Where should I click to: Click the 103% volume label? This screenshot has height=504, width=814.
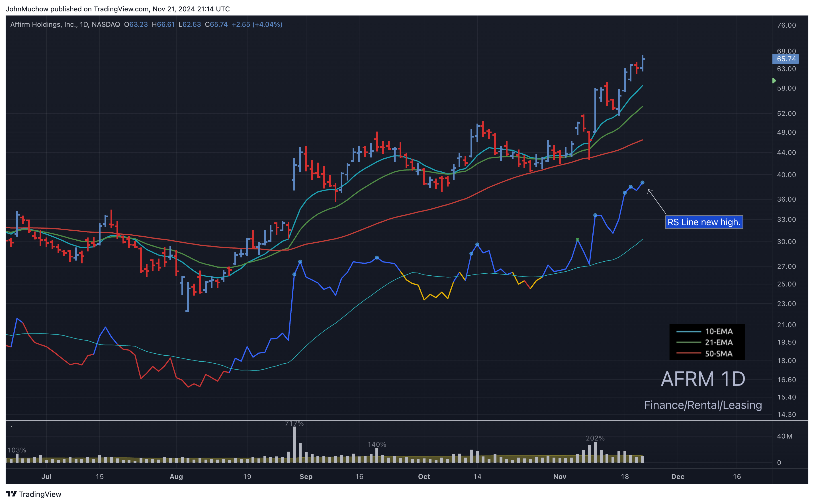(17, 450)
